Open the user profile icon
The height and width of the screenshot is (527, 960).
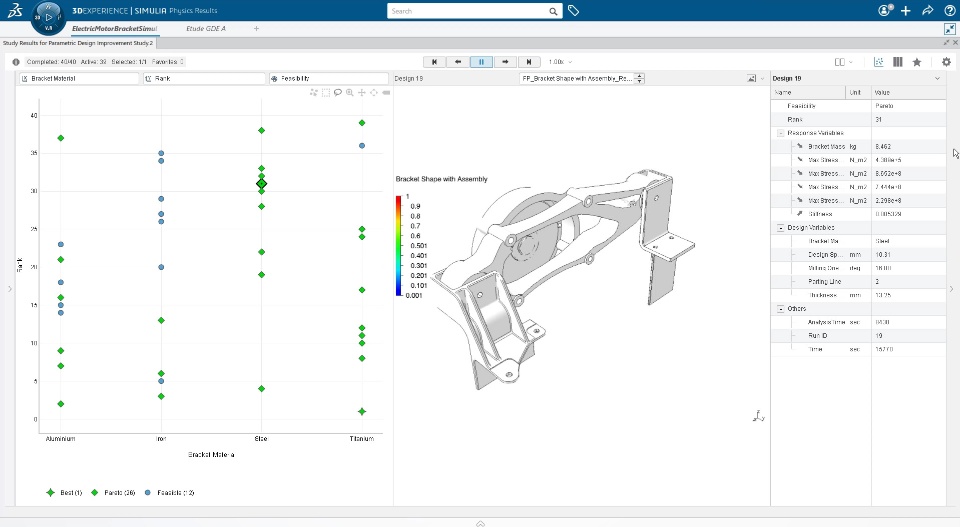[885, 10]
